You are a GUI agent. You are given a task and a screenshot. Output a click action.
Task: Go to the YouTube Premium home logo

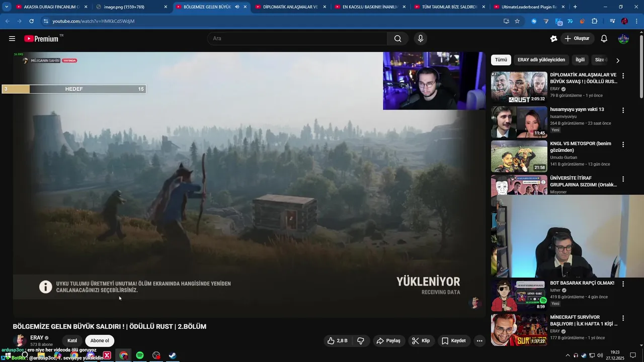tap(41, 39)
